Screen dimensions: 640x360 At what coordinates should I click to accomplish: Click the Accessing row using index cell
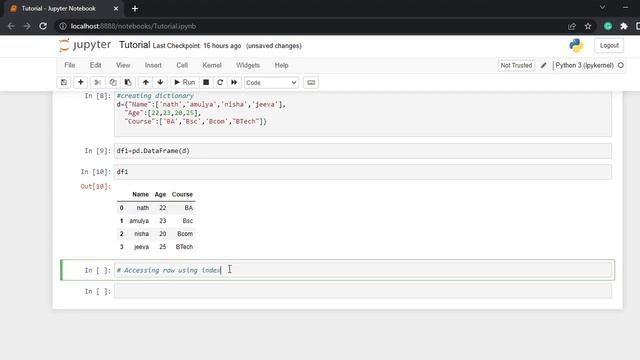tap(363, 270)
